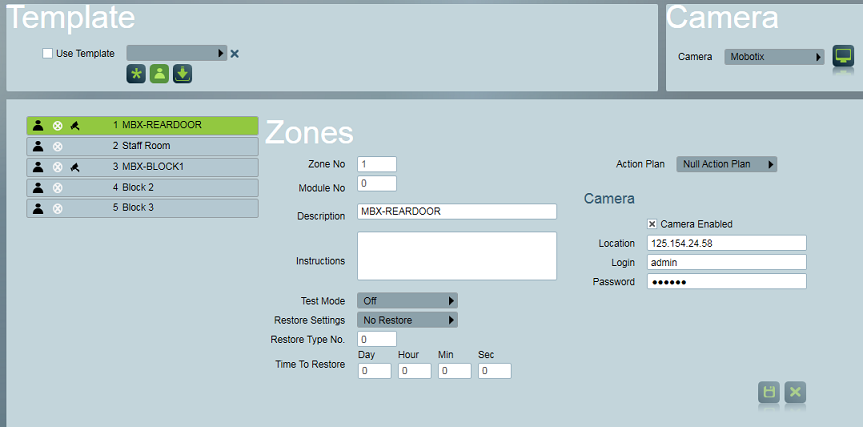
Task: Open the Test Mode dropdown
Action: click(407, 301)
